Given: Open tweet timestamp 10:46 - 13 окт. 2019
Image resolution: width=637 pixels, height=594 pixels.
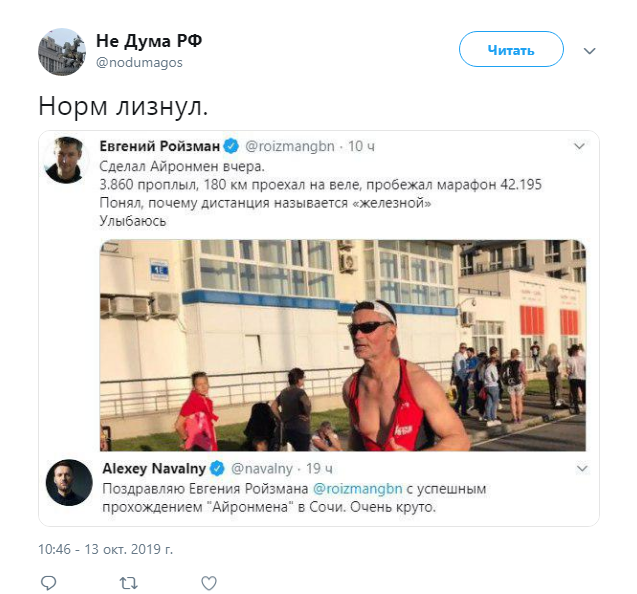Looking at the screenshot, I should (x=106, y=549).
